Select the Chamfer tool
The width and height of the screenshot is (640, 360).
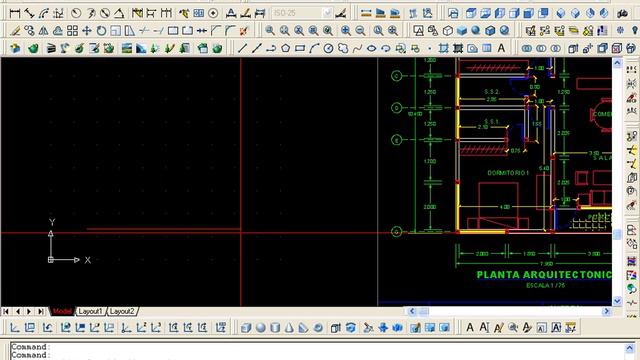[x=216, y=31]
